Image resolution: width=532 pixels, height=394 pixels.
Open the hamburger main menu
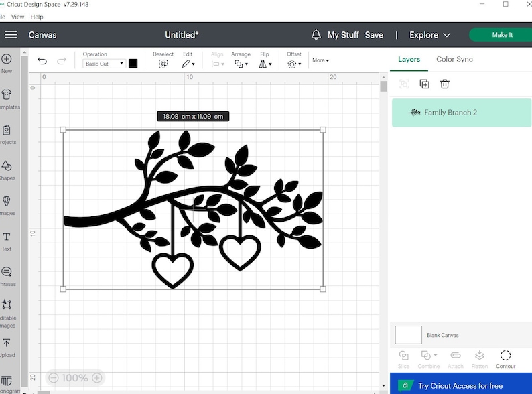pos(11,35)
